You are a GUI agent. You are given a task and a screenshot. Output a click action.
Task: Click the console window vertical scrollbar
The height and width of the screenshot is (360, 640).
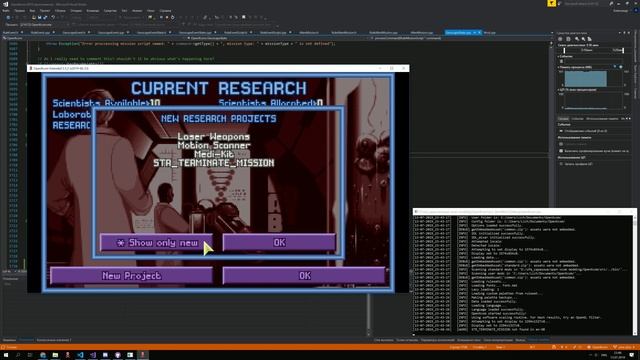point(635,276)
